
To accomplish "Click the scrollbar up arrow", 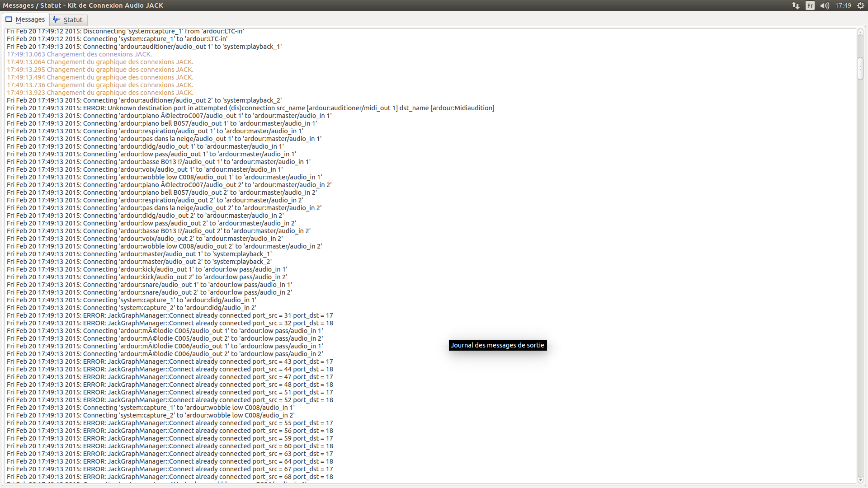I will tap(861, 32).
